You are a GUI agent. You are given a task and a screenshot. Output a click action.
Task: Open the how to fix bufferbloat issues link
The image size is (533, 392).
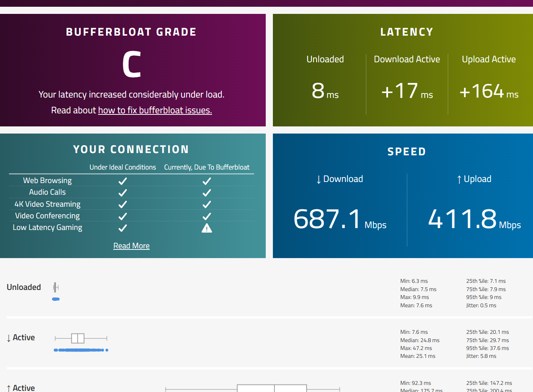point(155,110)
